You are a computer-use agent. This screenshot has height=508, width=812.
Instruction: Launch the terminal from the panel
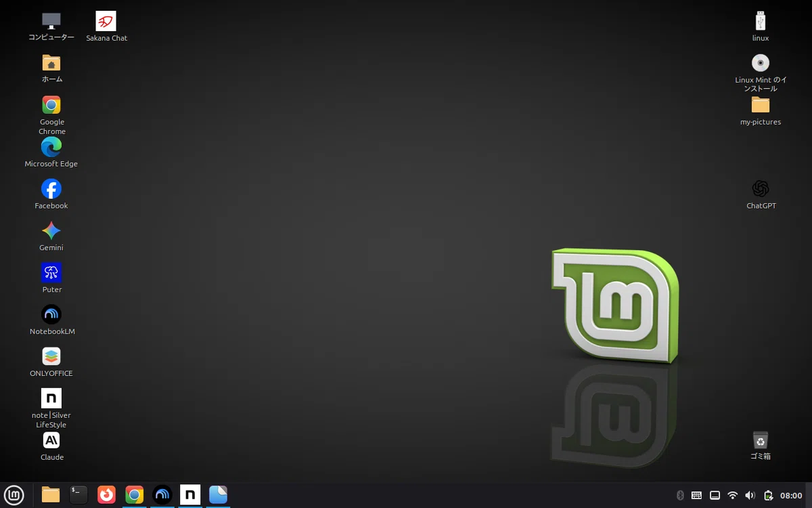(78, 495)
